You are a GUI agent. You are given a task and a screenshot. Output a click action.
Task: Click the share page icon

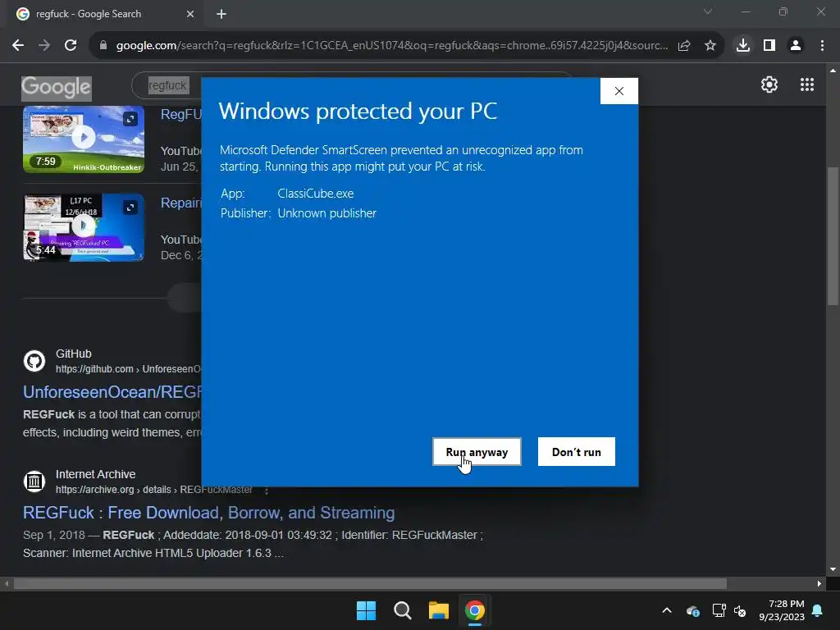coord(684,46)
